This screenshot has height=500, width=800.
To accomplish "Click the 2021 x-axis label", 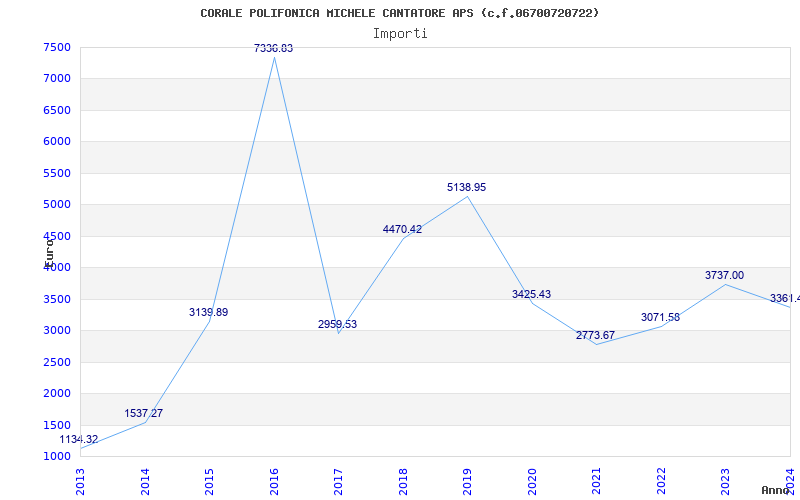I will [x=596, y=482].
